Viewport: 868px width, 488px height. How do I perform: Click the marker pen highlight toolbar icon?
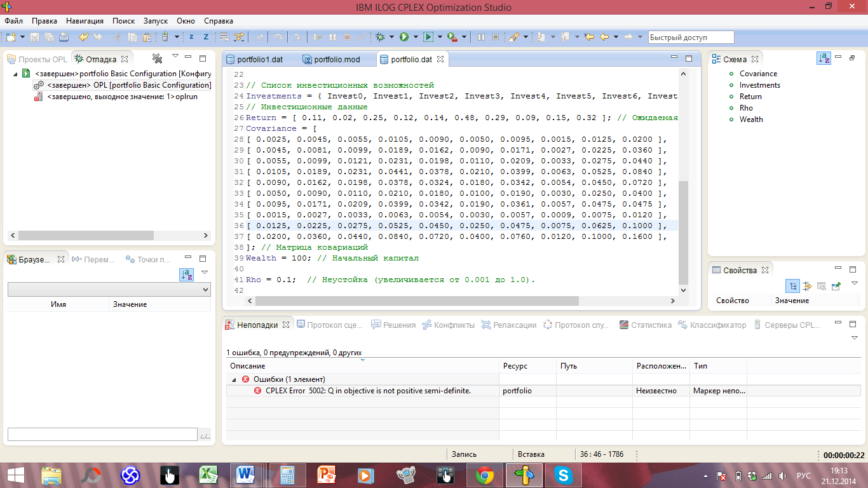coord(515,37)
